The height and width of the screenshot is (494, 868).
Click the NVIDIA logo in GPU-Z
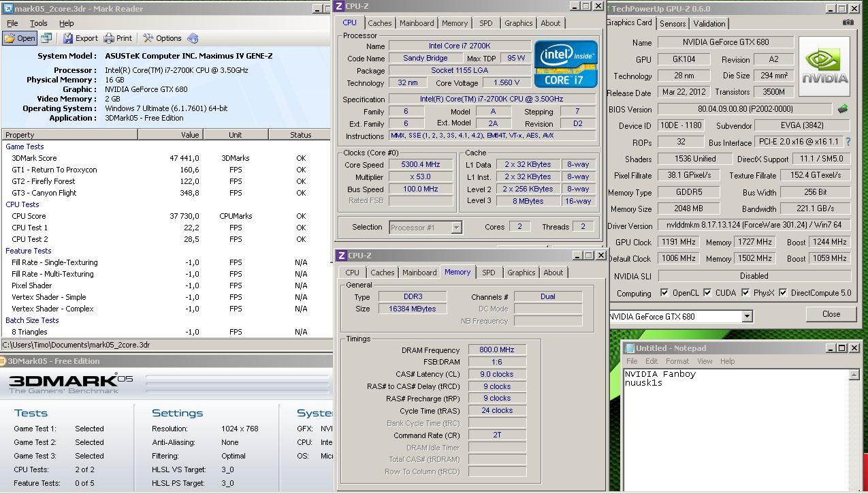coord(824,67)
